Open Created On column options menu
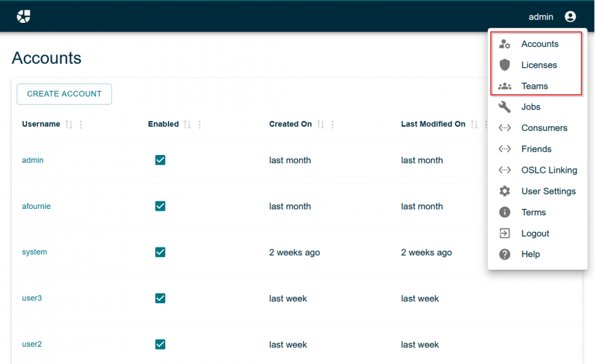 333,125
